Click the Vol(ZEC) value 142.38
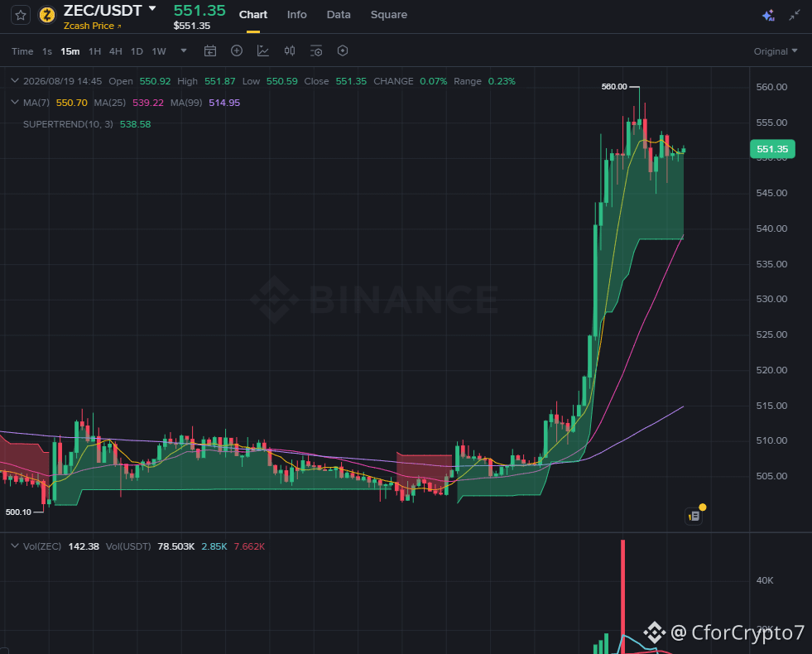 click(x=84, y=546)
